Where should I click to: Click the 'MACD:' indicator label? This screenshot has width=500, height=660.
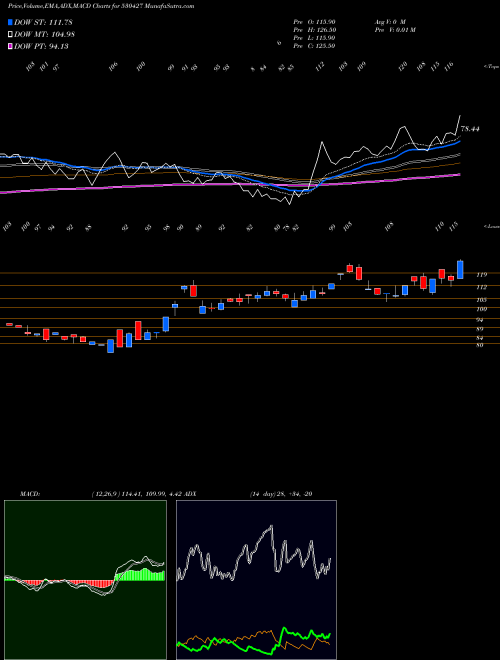pyautogui.click(x=29, y=494)
